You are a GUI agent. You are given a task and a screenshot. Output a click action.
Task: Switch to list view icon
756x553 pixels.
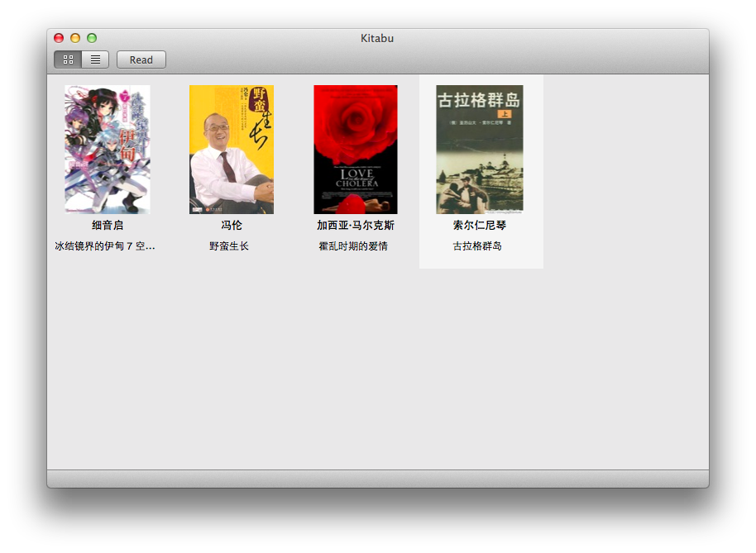(95, 60)
